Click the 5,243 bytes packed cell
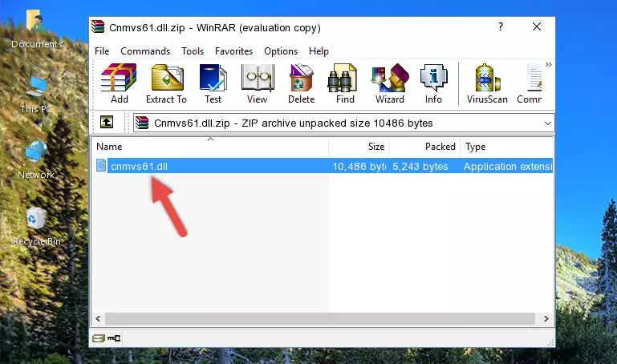 click(x=420, y=166)
